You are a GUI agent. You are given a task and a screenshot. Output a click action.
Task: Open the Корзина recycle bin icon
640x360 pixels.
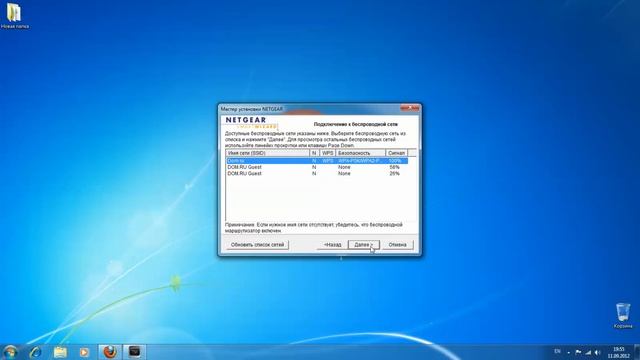tap(623, 316)
